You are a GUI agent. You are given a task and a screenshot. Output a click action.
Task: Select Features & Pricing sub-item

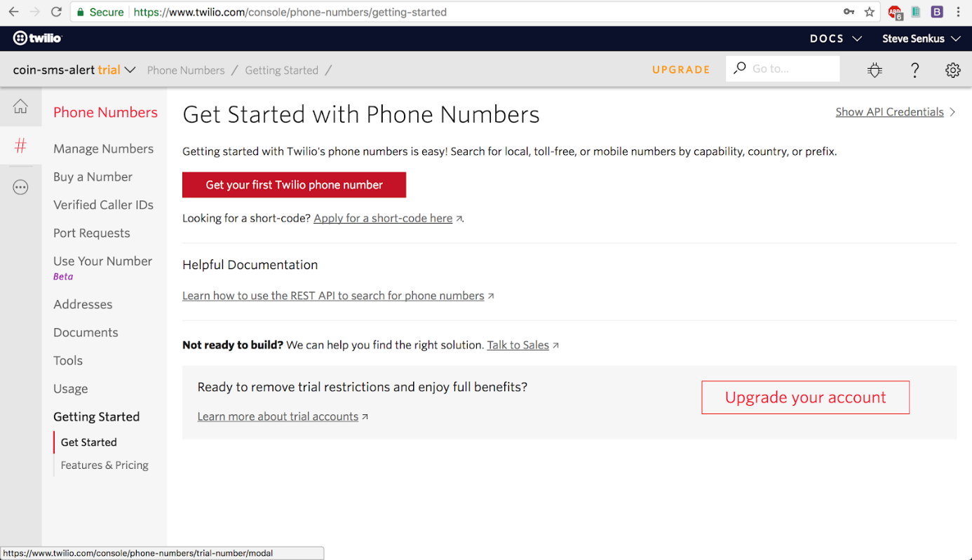point(104,465)
